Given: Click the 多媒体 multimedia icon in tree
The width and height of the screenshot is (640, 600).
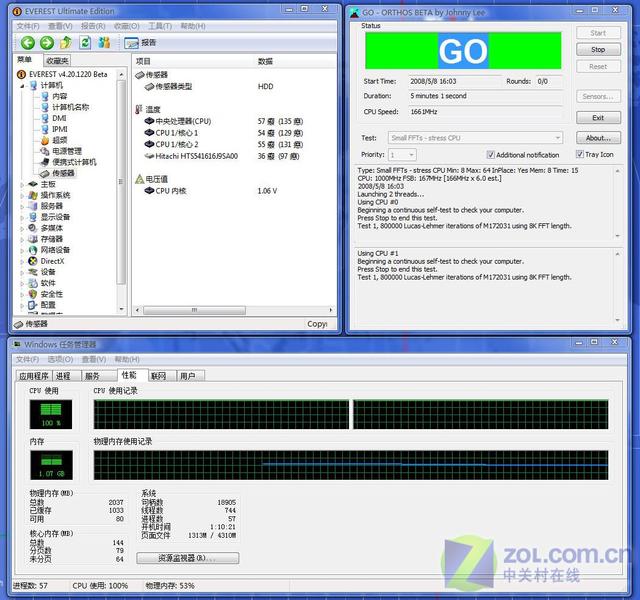Looking at the screenshot, I should (33, 228).
